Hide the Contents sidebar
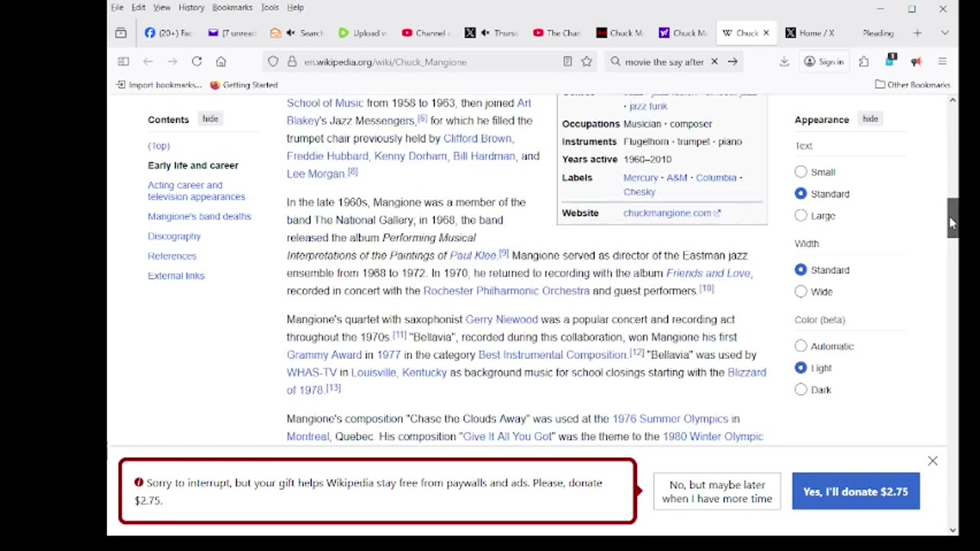Viewport: 980px width, 551px height. (210, 119)
